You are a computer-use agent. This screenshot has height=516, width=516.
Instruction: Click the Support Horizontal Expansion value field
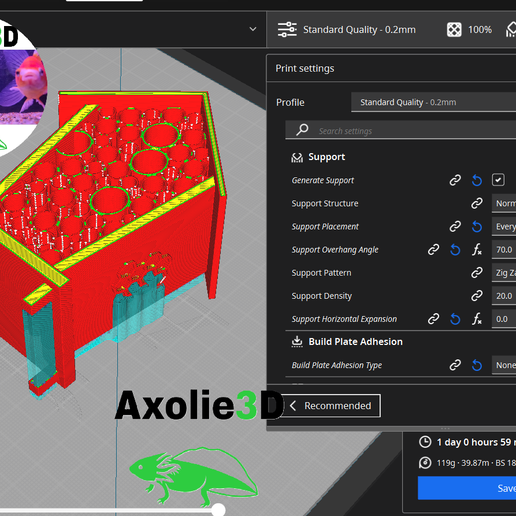click(x=504, y=319)
